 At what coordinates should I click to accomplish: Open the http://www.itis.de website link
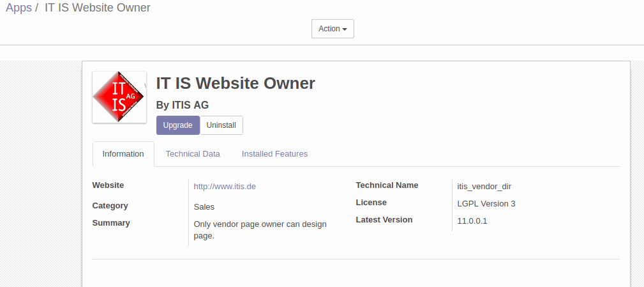(225, 186)
